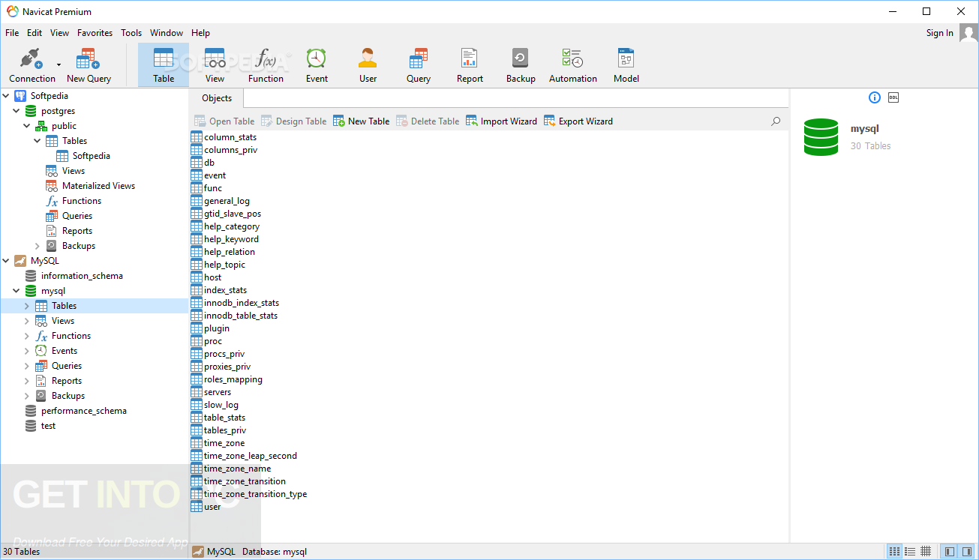This screenshot has height=560, width=979.
Task: Open the Favorites menu
Action: (95, 33)
